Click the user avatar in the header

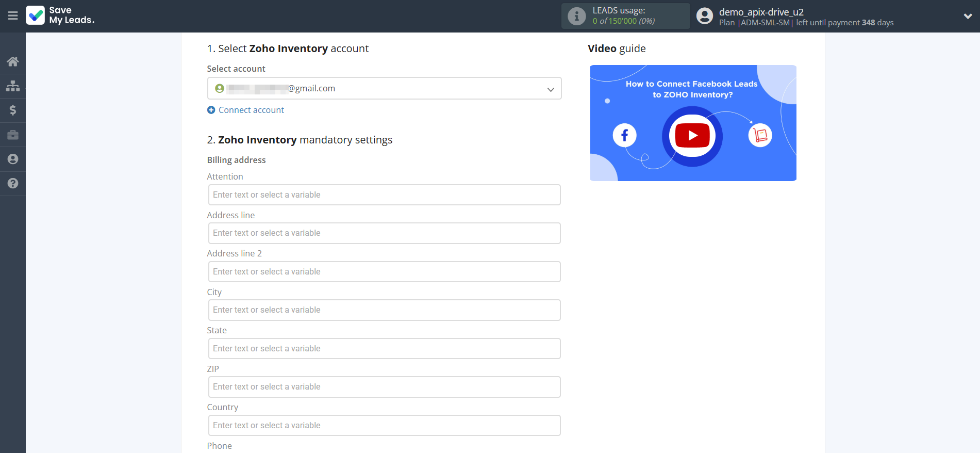coord(704,16)
